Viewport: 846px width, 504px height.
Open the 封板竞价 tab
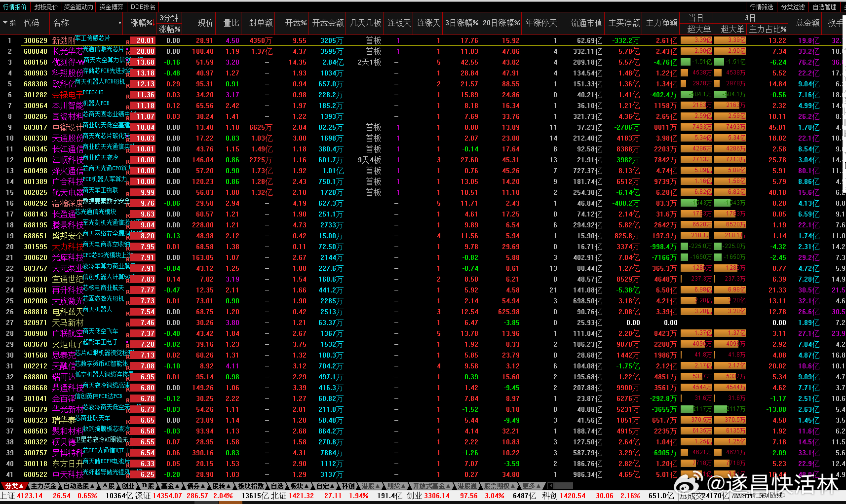click(46, 7)
